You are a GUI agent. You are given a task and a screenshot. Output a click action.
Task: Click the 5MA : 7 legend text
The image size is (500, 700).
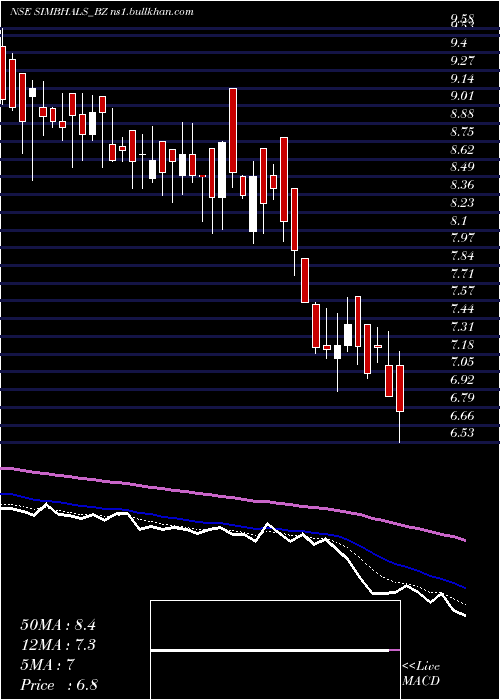[47, 665]
